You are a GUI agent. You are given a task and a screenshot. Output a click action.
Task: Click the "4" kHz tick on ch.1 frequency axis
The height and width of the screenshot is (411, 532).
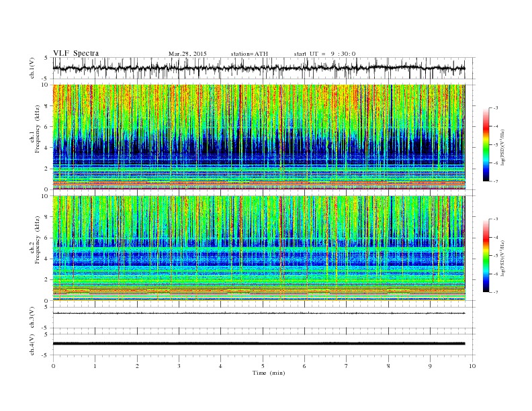click(47, 148)
